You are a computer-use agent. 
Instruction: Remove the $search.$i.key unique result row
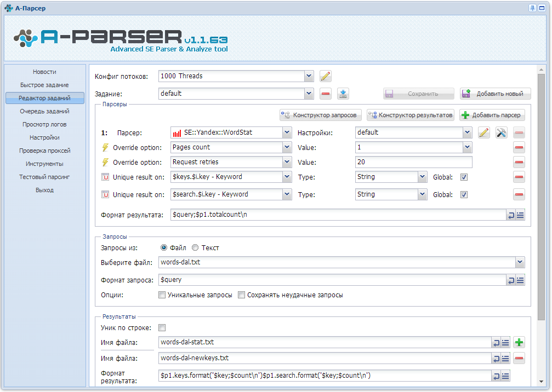point(519,194)
